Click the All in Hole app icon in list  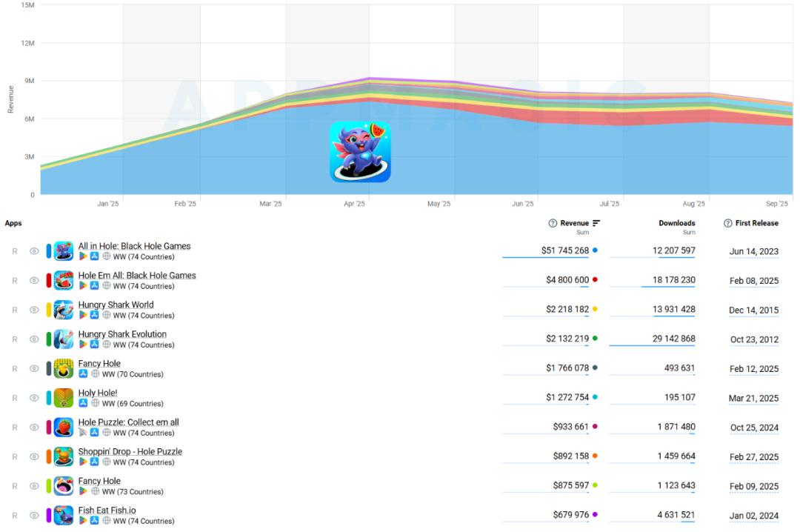click(x=63, y=251)
